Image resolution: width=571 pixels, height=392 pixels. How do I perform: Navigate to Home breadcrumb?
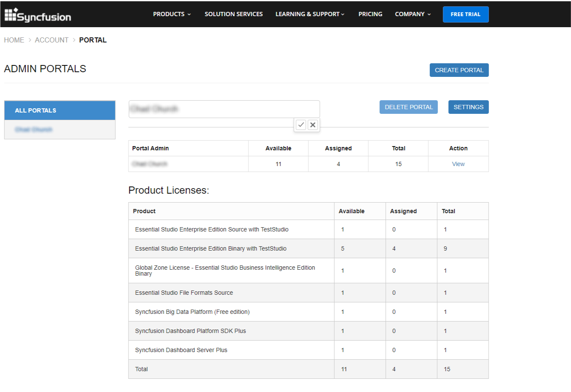coord(14,40)
